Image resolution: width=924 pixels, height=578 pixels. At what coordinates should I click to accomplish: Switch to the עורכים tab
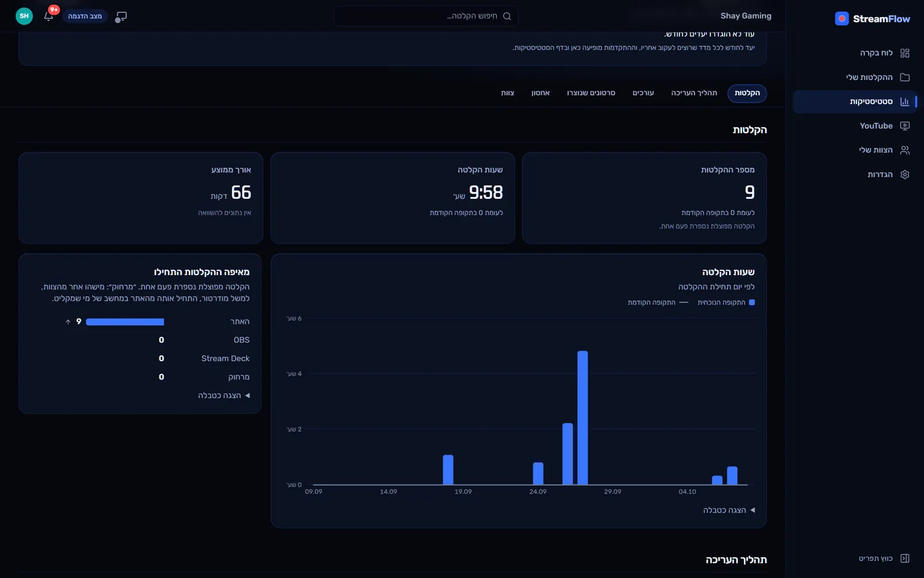[x=643, y=93]
